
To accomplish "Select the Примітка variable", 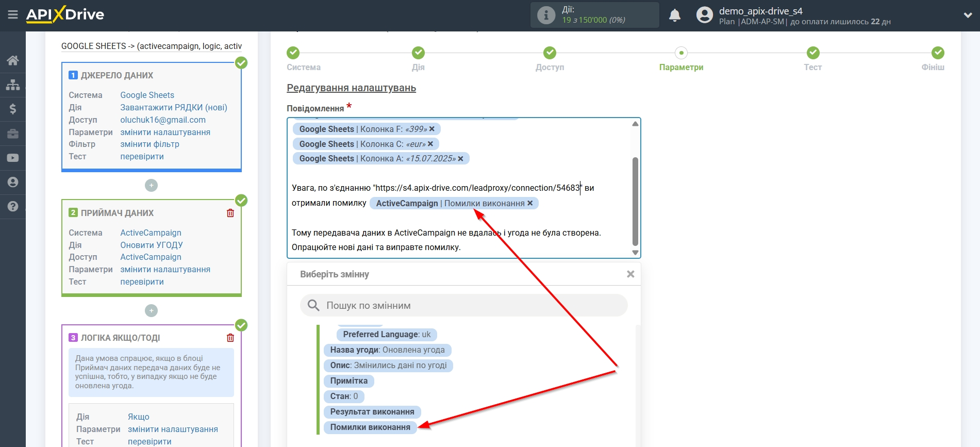I will click(349, 380).
